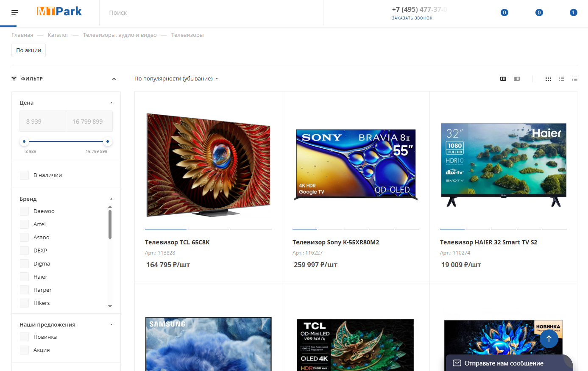The image size is (588, 371).
Task: Open the Samsung TV product image
Action: coord(208,344)
